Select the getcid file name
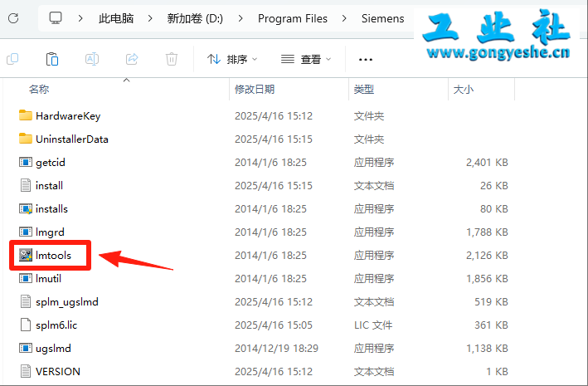588x386 pixels. click(51, 163)
